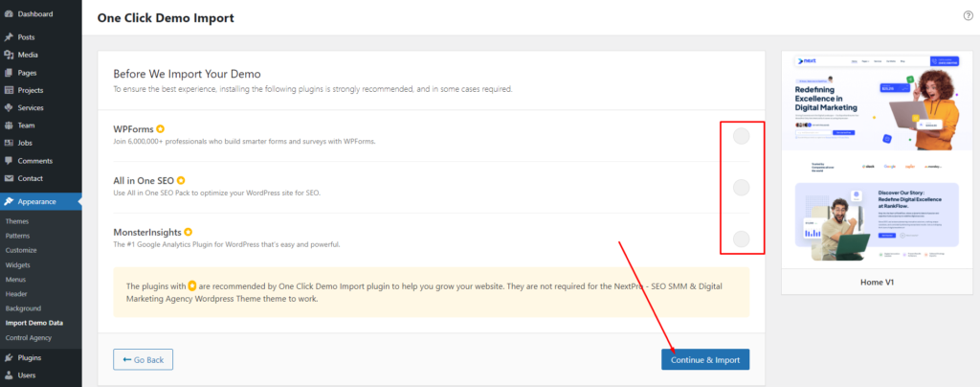The image size is (980, 387).
Task: Click the Projects icon in sidebar
Action: coord(9,90)
